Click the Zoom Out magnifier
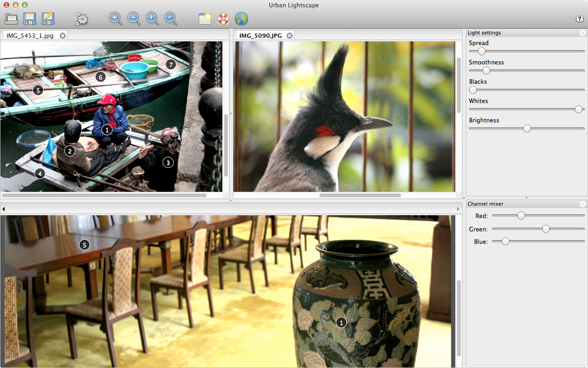Viewport: 588px width, 368px height. point(134,18)
